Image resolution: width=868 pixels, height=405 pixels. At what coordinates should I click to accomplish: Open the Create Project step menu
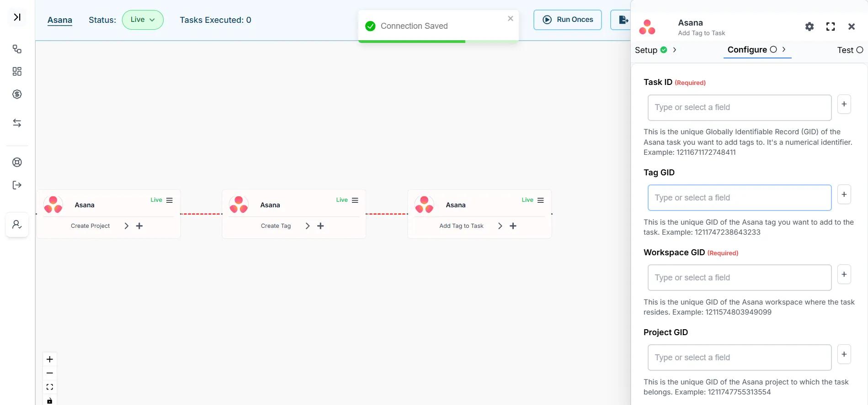(170, 200)
